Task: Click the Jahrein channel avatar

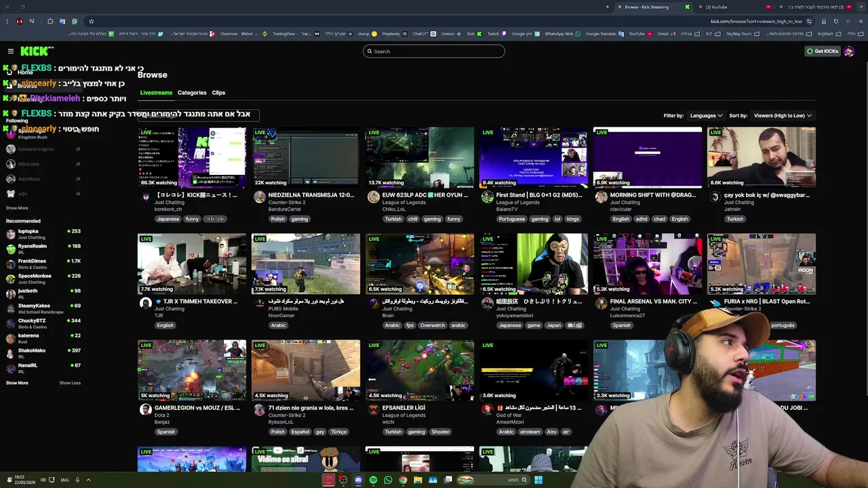Action: coord(715,197)
